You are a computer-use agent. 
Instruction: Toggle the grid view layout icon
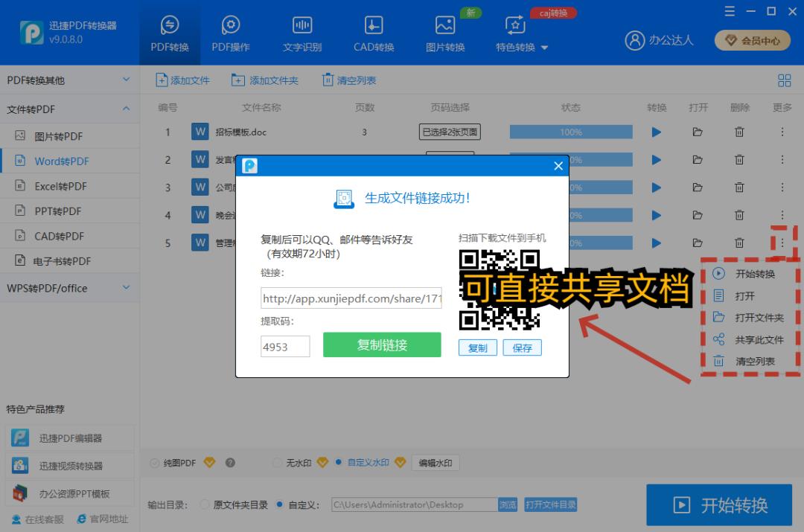pos(784,80)
